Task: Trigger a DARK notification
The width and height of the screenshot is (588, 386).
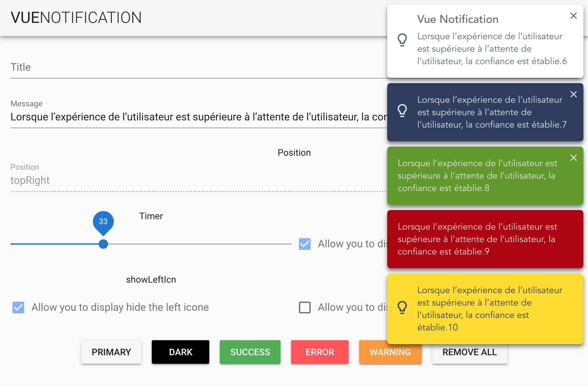Action: click(x=181, y=352)
